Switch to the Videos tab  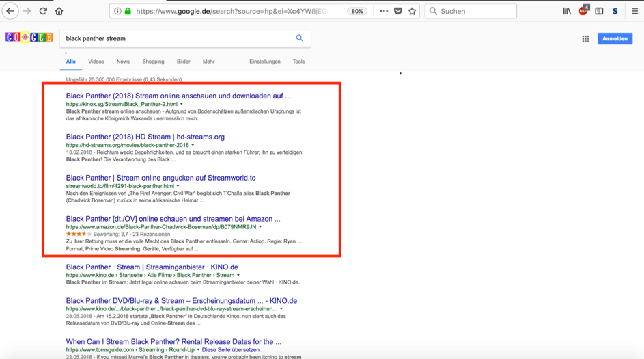click(x=96, y=62)
